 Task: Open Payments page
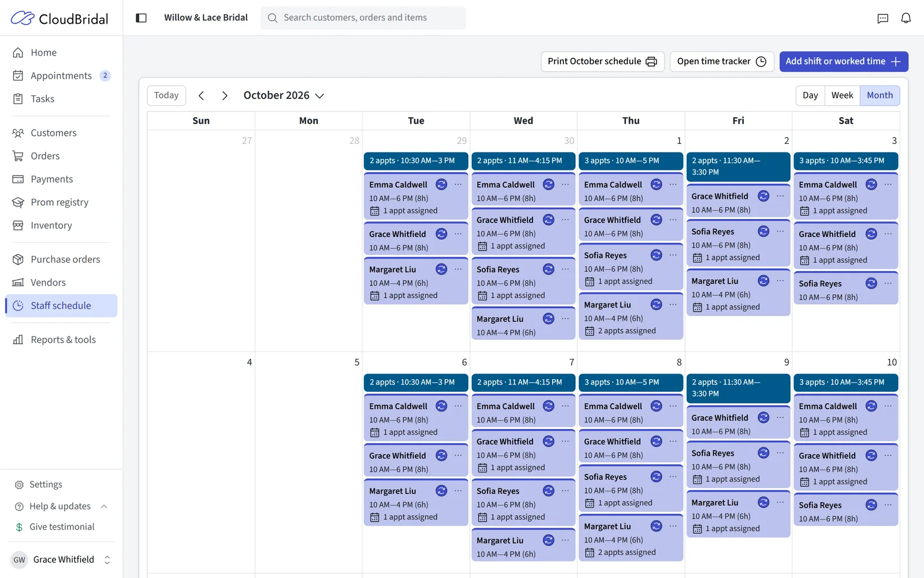click(x=61, y=179)
